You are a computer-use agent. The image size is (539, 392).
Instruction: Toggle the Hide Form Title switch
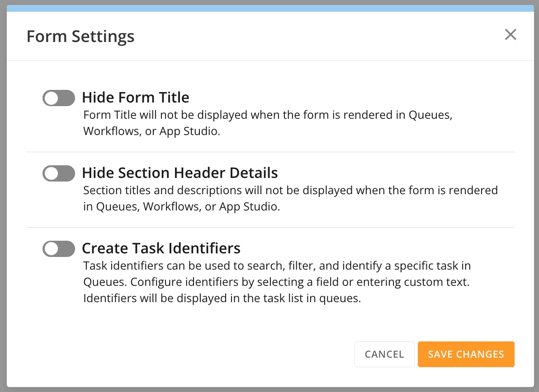[x=58, y=98]
